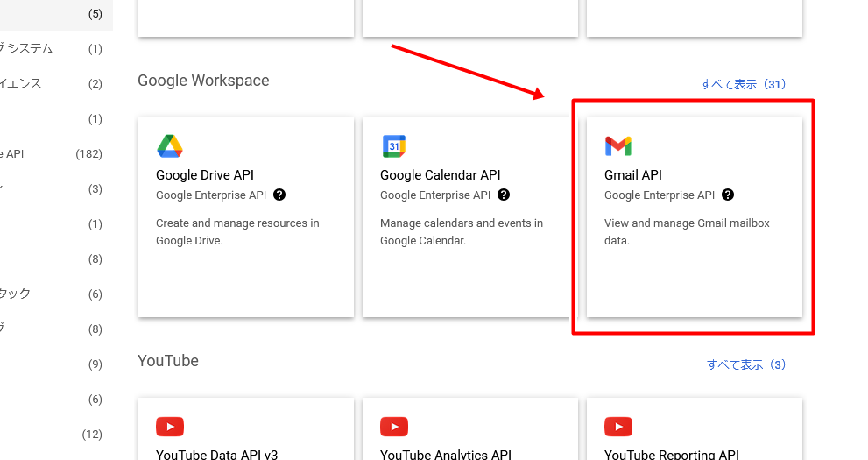This screenshot has width=868, height=460.
Task: Click the Google Workspace section heading
Action: tap(203, 81)
